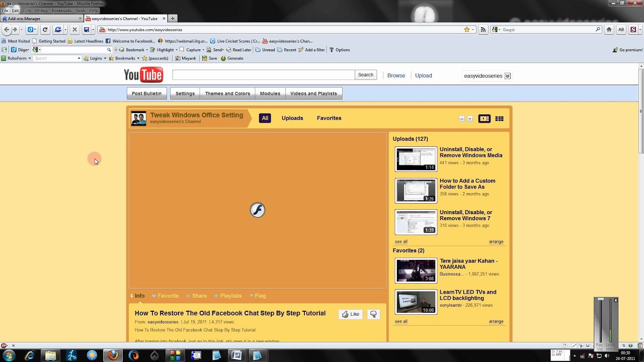Click the channel avatar picture
The height and width of the screenshot is (362, 644).
138,119
